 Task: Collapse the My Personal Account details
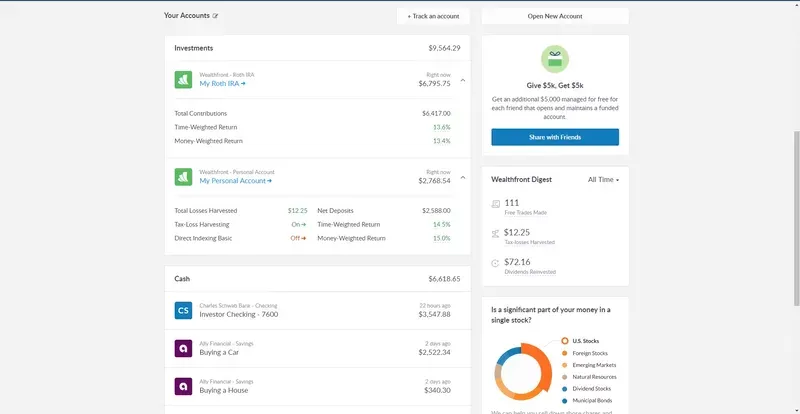pyautogui.click(x=463, y=177)
